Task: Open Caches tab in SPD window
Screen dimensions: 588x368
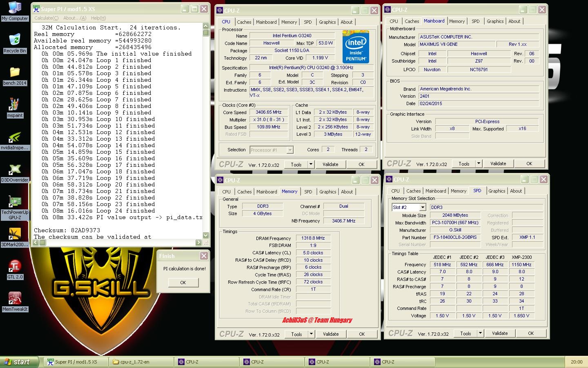Action: coord(414,191)
